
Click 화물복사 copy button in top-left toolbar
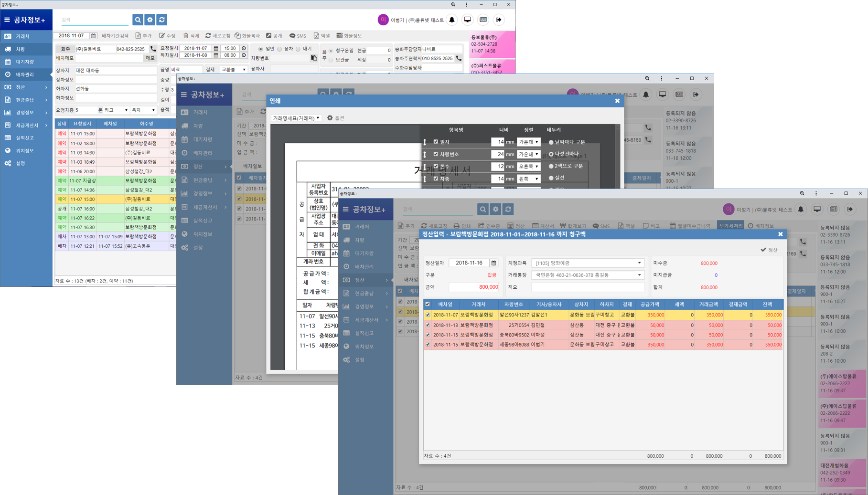tap(247, 36)
